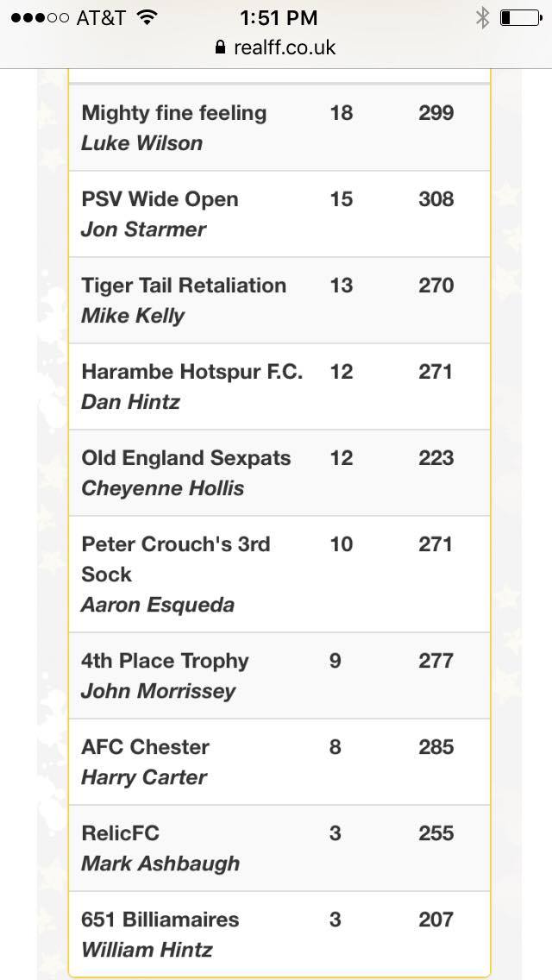Tap the 1:51 PM clock

pos(279,17)
